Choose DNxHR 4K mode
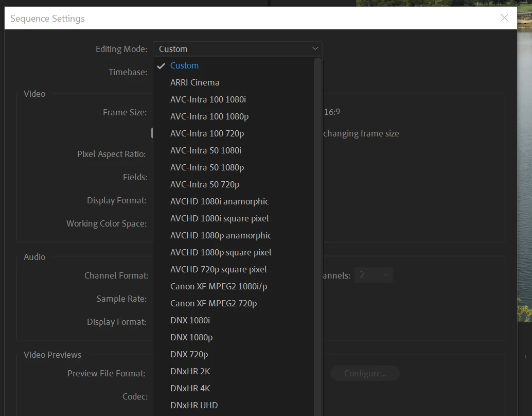This screenshot has height=416, width=532. coord(234,388)
